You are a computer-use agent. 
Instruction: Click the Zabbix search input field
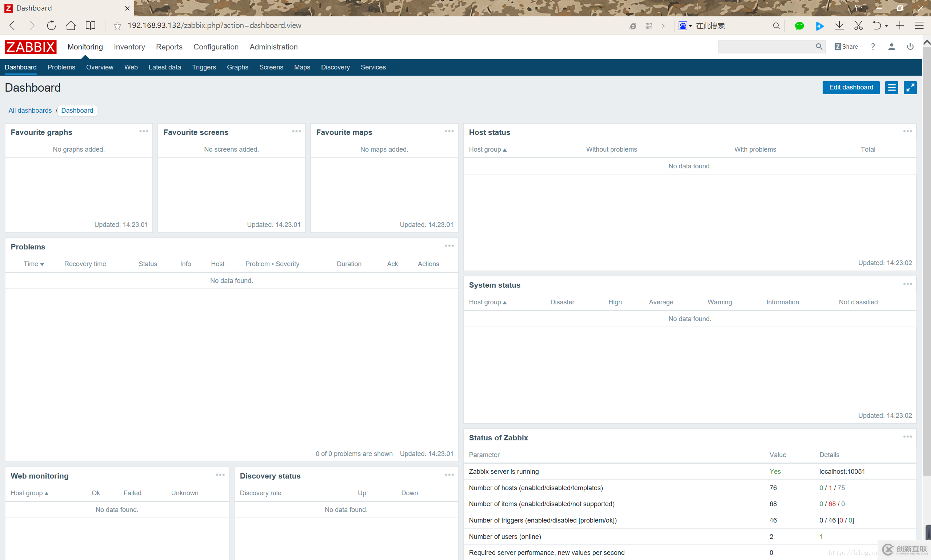(x=766, y=47)
